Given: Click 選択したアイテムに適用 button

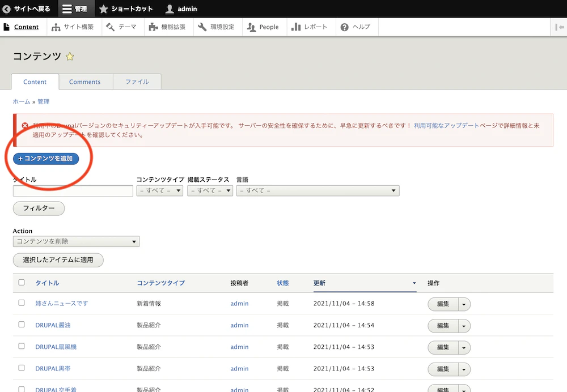Looking at the screenshot, I should click(x=58, y=260).
